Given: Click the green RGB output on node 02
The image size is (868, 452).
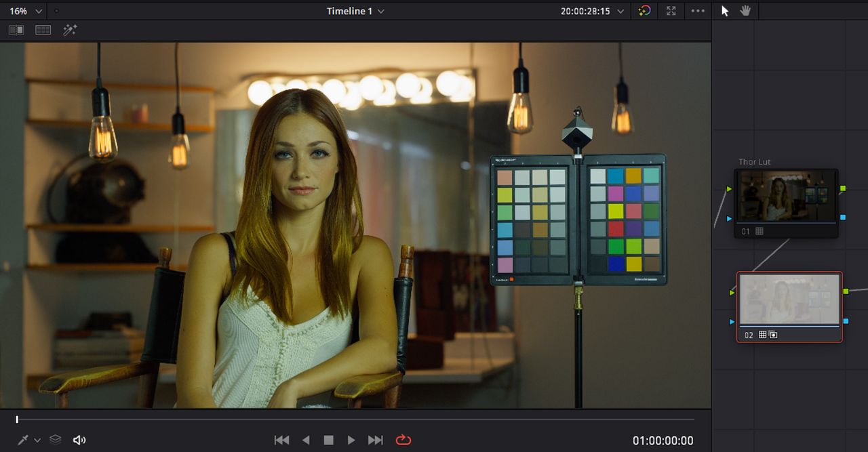Looking at the screenshot, I should [846, 291].
